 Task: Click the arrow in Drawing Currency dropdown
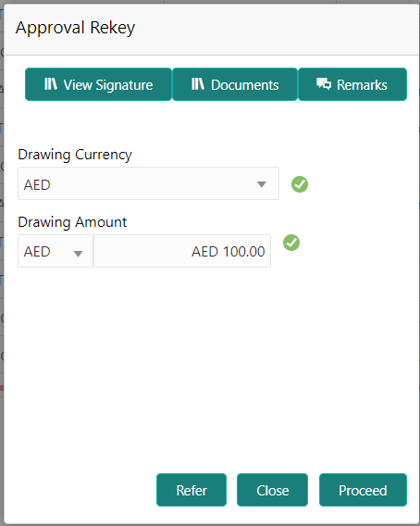pos(262,184)
